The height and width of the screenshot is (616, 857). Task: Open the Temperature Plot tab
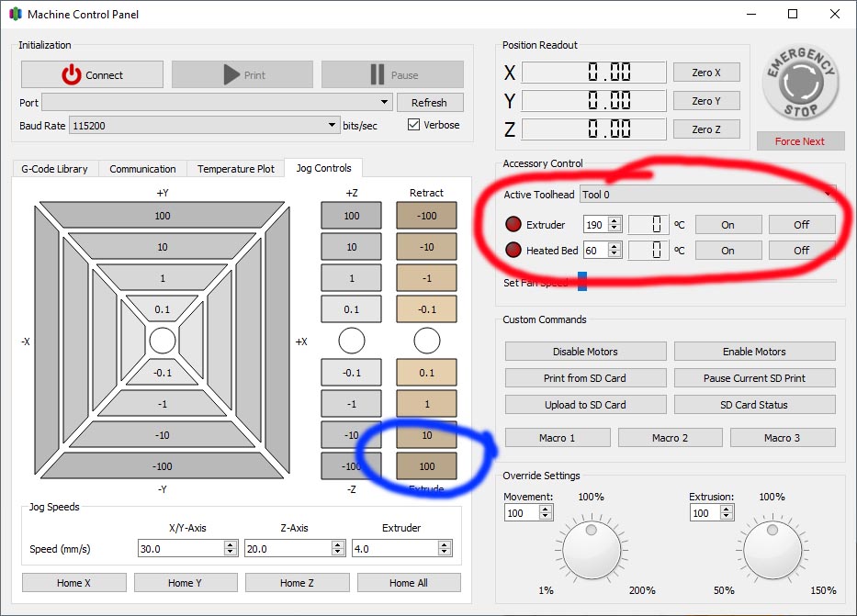click(x=235, y=169)
